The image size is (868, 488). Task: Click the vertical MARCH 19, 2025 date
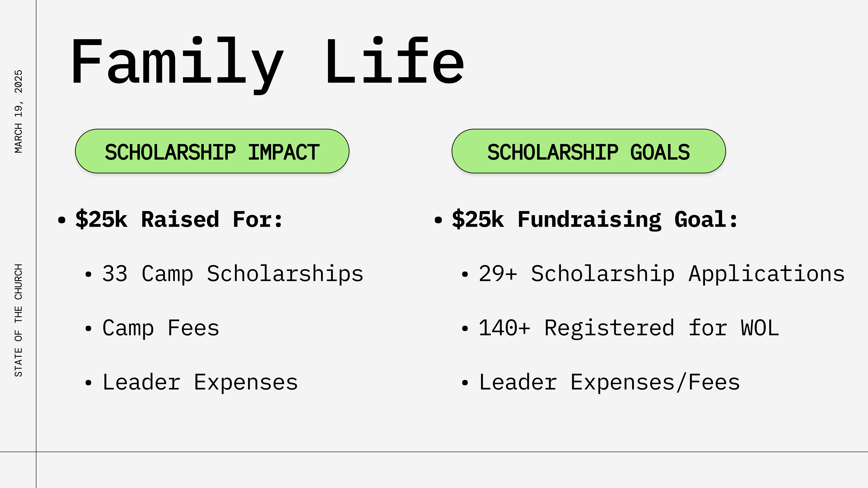19,111
